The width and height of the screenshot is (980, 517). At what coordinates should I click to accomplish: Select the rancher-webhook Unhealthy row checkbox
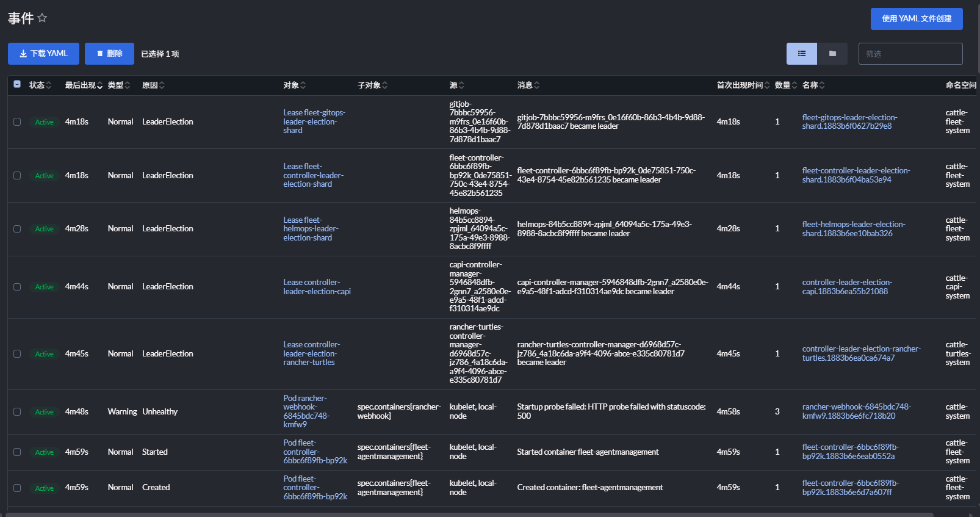(17, 412)
